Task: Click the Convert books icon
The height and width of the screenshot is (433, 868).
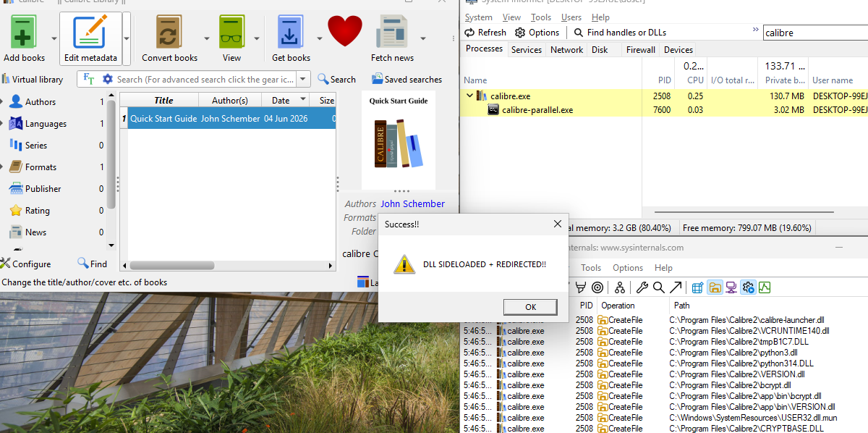Action: point(169,32)
